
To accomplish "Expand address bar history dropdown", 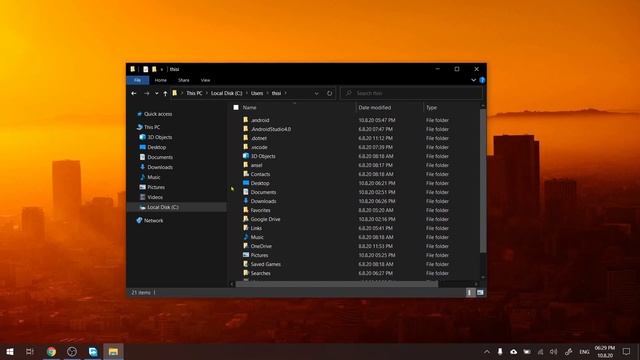I will (x=316, y=93).
